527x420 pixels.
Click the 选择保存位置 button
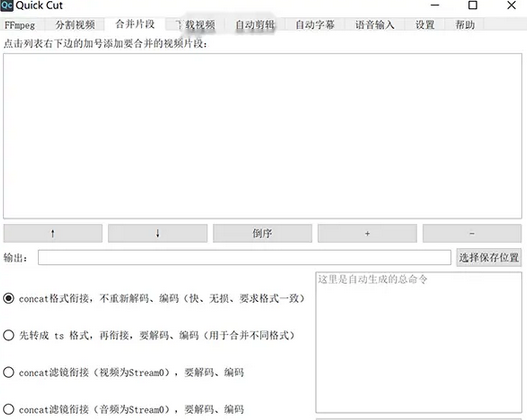[489, 257]
